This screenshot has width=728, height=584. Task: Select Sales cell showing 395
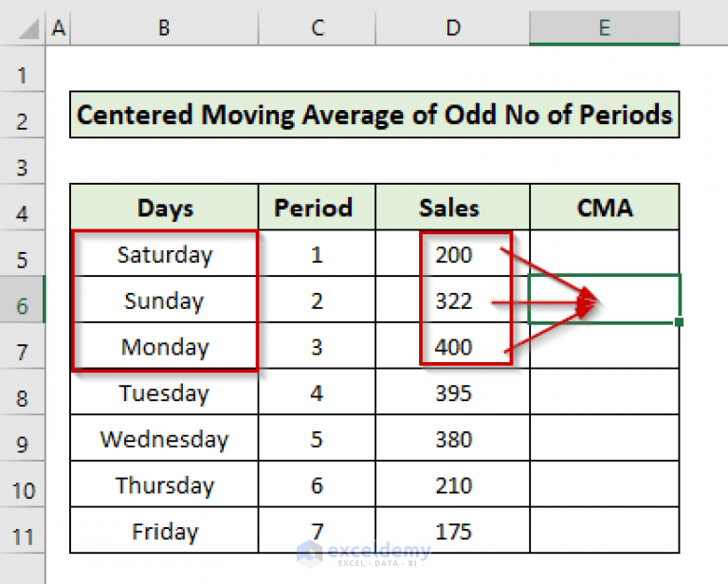coord(452,392)
